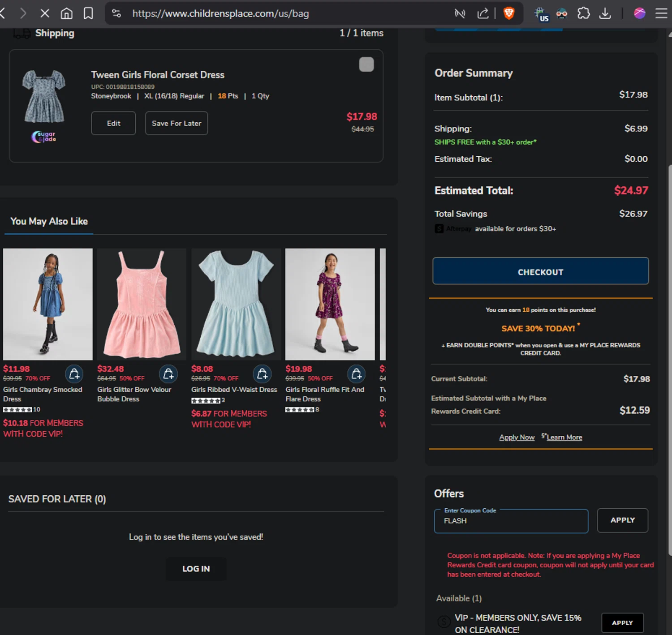Click the Chambray Dress star rating
Screen dimensions: 672x635
click(18, 409)
